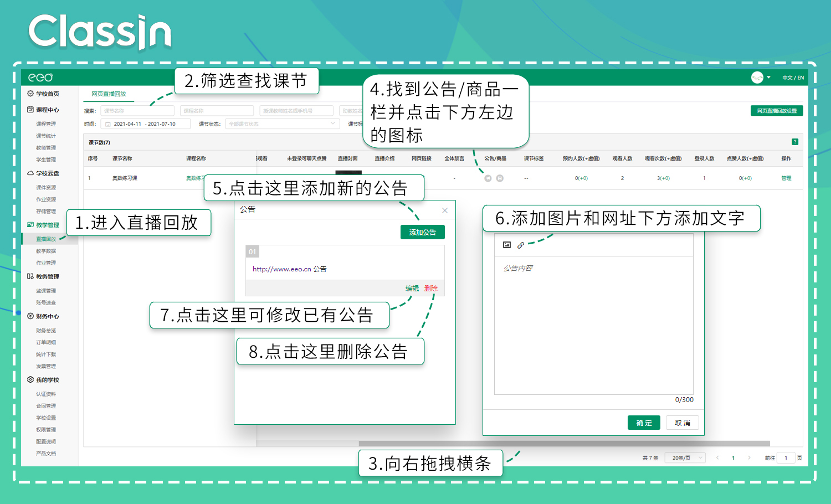The image size is (831, 504).
Task: Open the 20条/页 page size dropdown
Action: pyautogui.click(x=686, y=458)
